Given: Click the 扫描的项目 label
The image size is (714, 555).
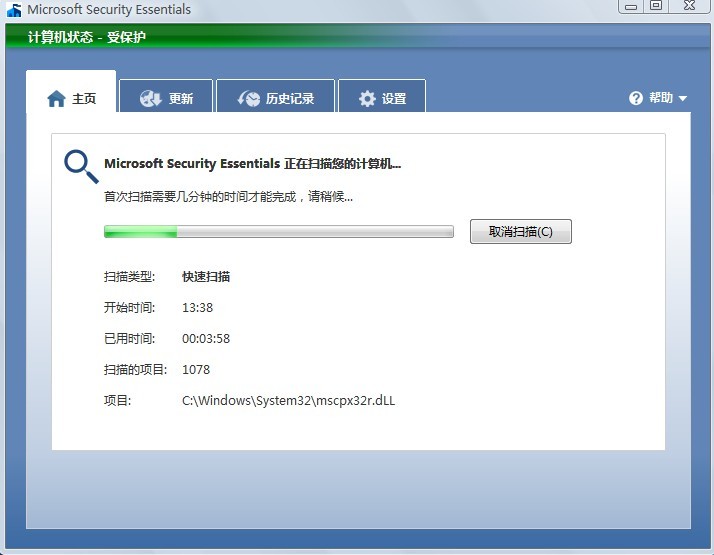Looking at the screenshot, I should pos(135,370).
